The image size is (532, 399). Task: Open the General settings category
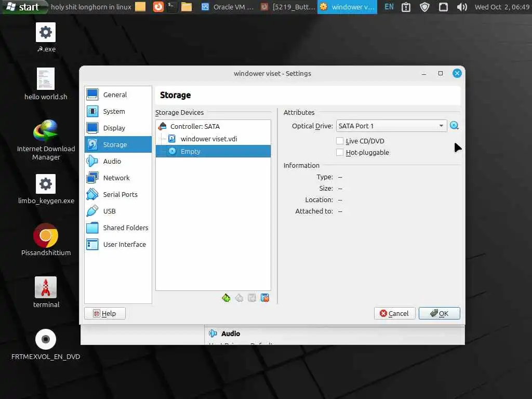click(118, 95)
